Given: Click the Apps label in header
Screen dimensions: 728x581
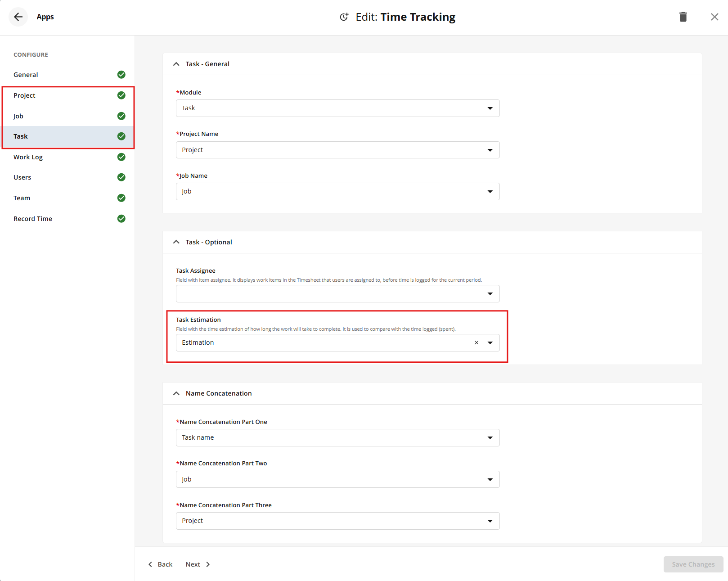Looking at the screenshot, I should [45, 17].
